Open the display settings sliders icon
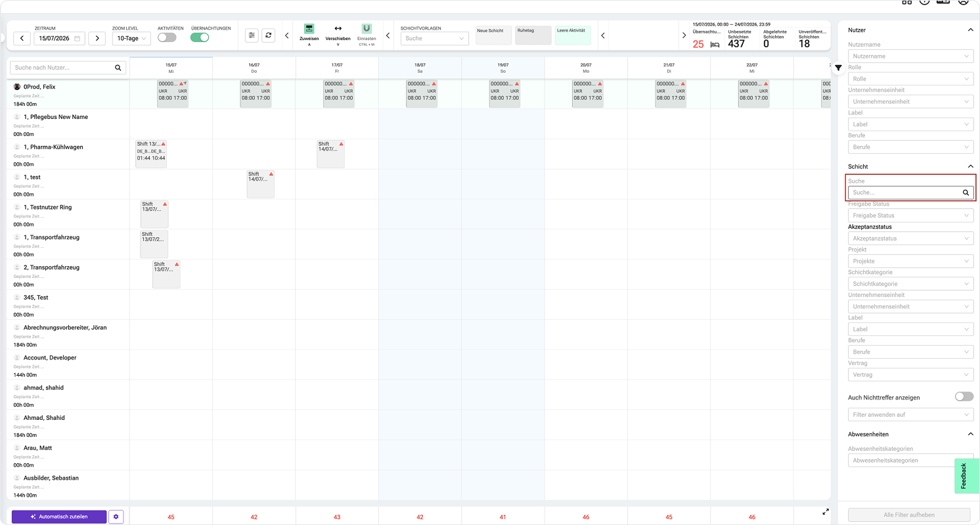This screenshot has height=525, width=980. pos(252,35)
